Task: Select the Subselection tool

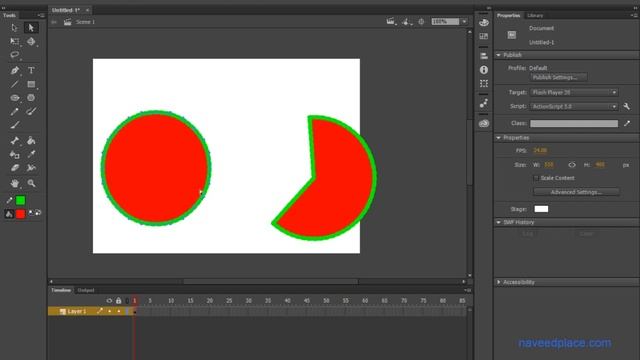Action: 31,28
